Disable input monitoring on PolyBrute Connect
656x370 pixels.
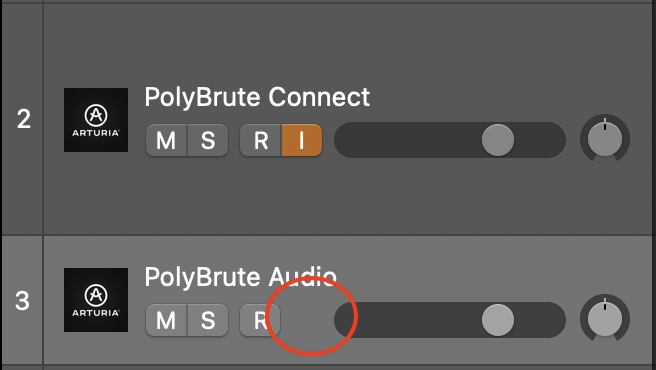coord(302,140)
